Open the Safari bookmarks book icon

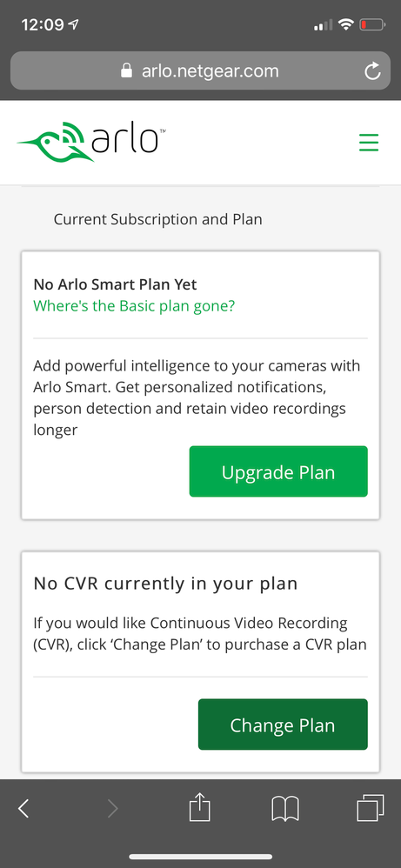point(285,809)
